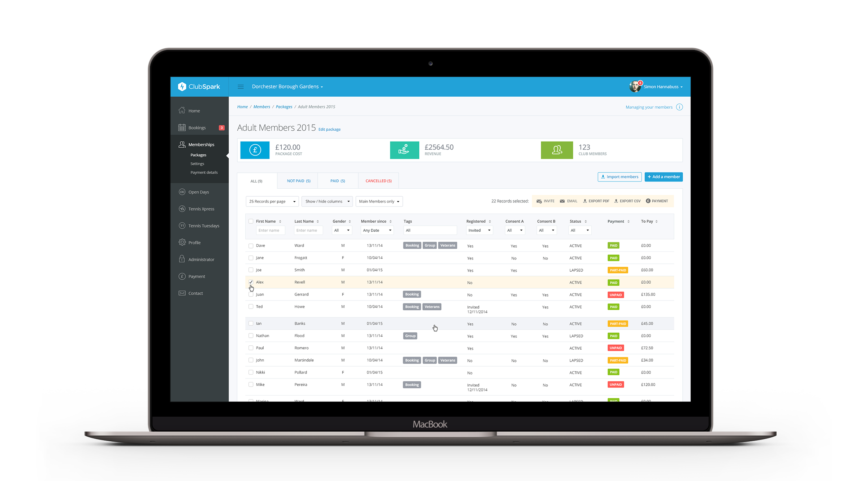Image resolution: width=868 pixels, height=481 pixels.
Task: Click the Import members icon
Action: [x=619, y=176]
